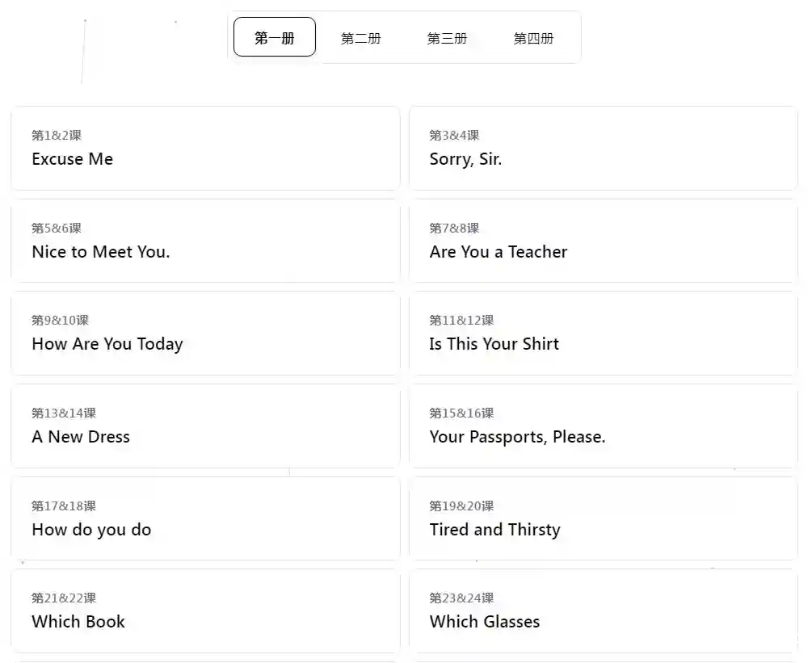Click the 第19&20课 lesson label

[x=461, y=506]
